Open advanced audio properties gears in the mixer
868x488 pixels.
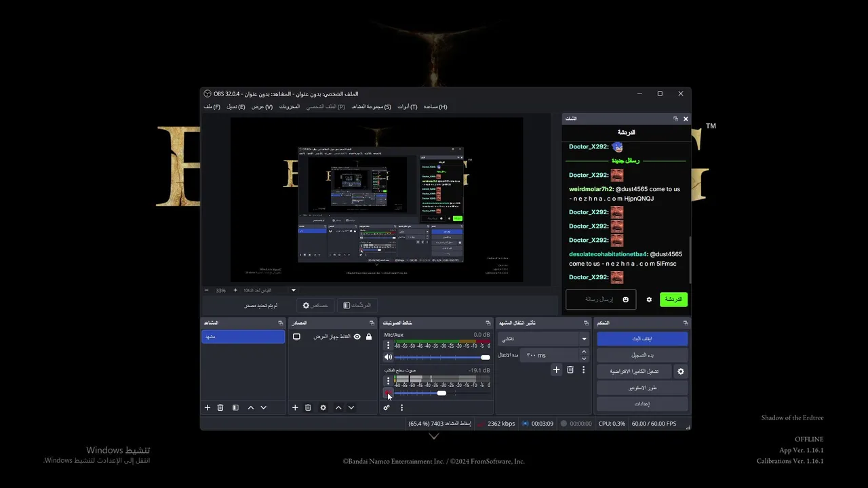point(387,407)
